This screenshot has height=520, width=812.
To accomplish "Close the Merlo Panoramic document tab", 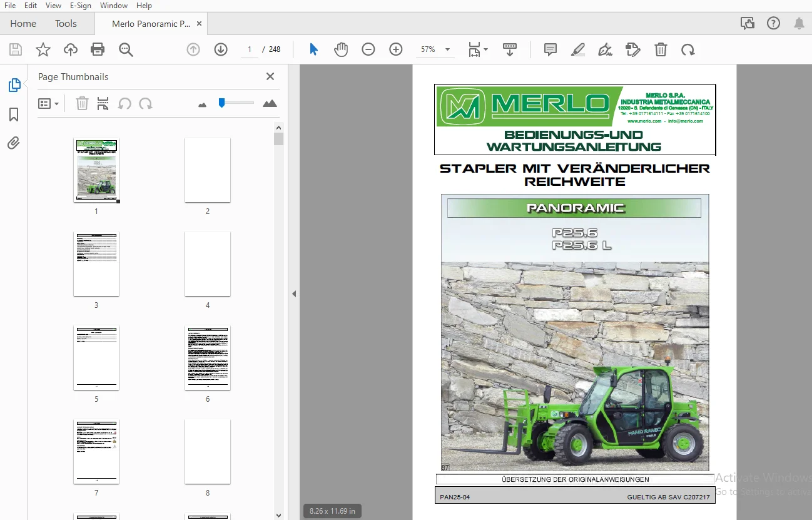I will click(200, 24).
